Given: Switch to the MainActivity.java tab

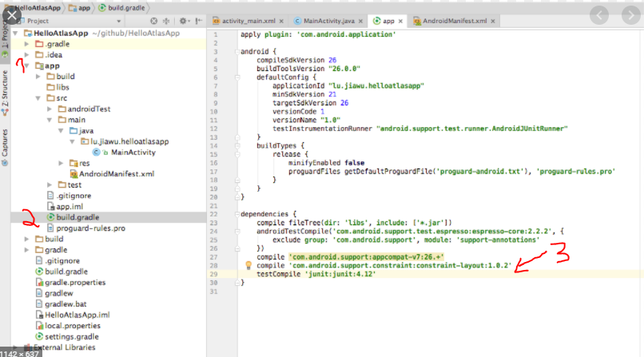Looking at the screenshot, I should (330, 21).
